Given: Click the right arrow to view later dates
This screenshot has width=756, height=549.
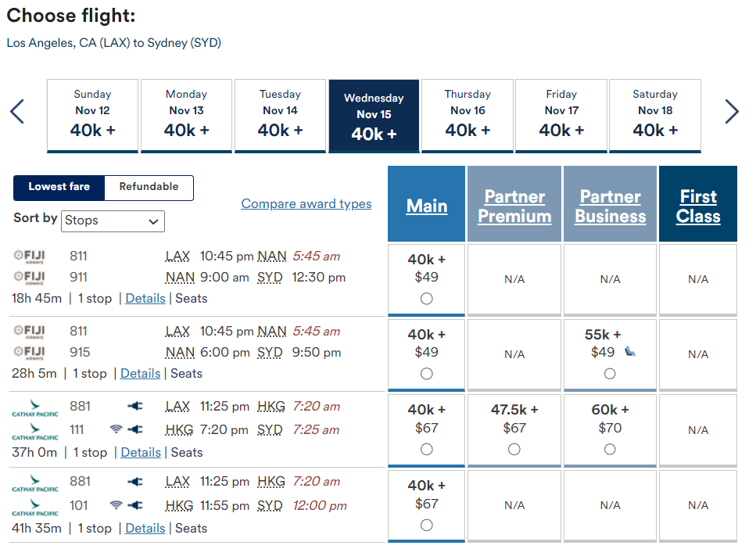Looking at the screenshot, I should pyautogui.click(x=733, y=112).
